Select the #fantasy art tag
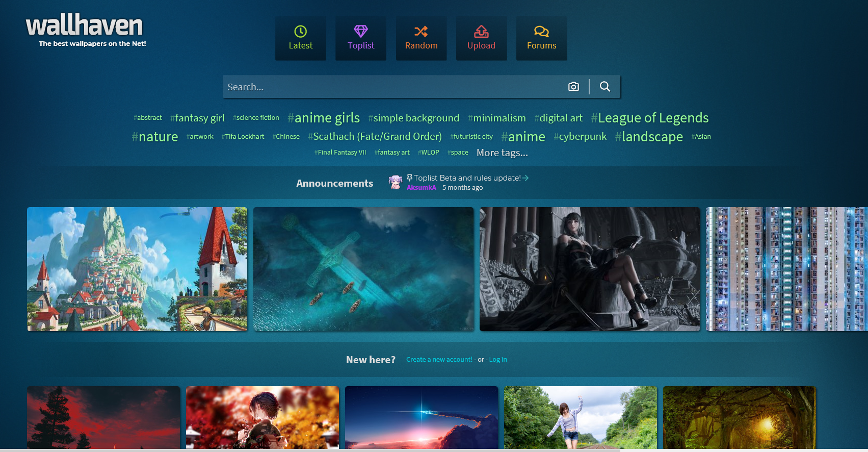 tap(392, 153)
